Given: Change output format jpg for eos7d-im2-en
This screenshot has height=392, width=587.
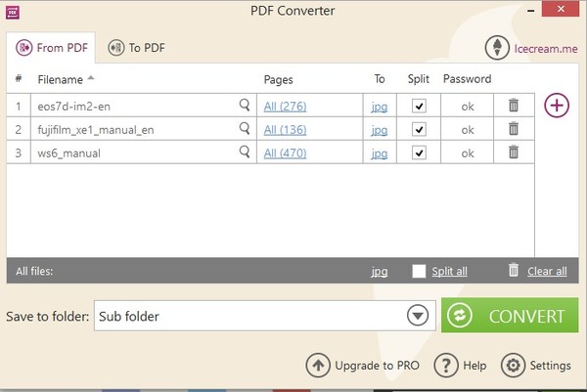Looking at the screenshot, I should click(x=380, y=106).
